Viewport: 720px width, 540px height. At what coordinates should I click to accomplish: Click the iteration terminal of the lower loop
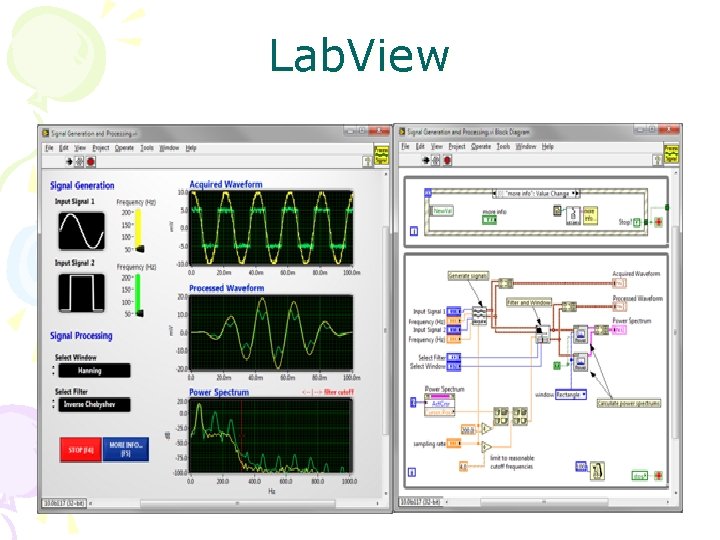click(x=412, y=472)
